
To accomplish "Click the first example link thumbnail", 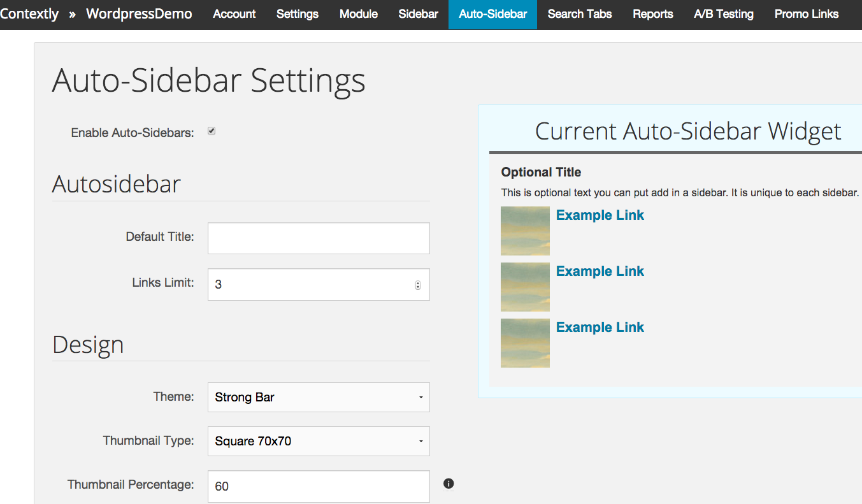I will point(525,231).
